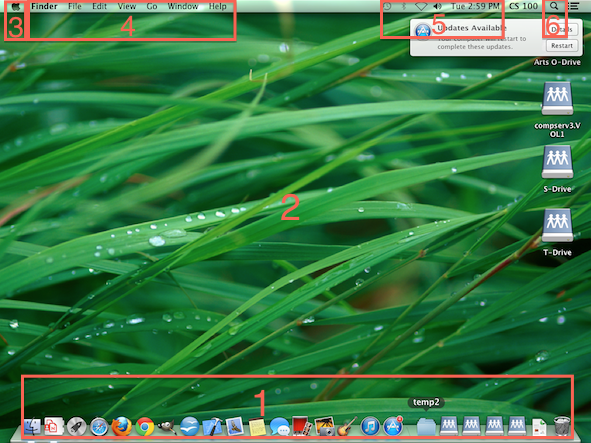Image resolution: width=591 pixels, height=443 pixels.
Task: Click the 'complete these updates.' notification text
Action: point(475,47)
